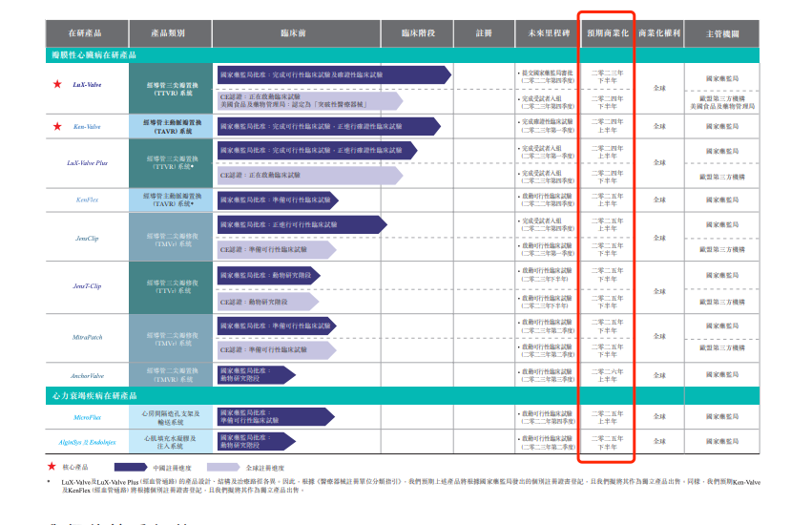
Task: Open the LuX-Valve Plus product name
Action: 86,163
